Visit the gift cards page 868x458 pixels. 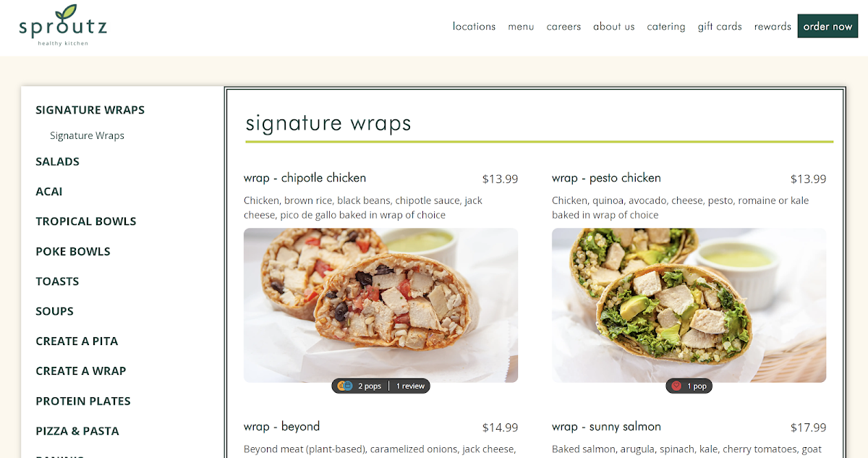(x=720, y=27)
